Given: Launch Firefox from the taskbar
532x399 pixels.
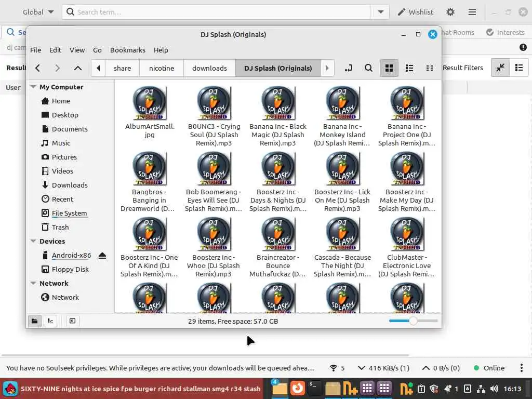Looking at the screenshot, I should point(298,388).
